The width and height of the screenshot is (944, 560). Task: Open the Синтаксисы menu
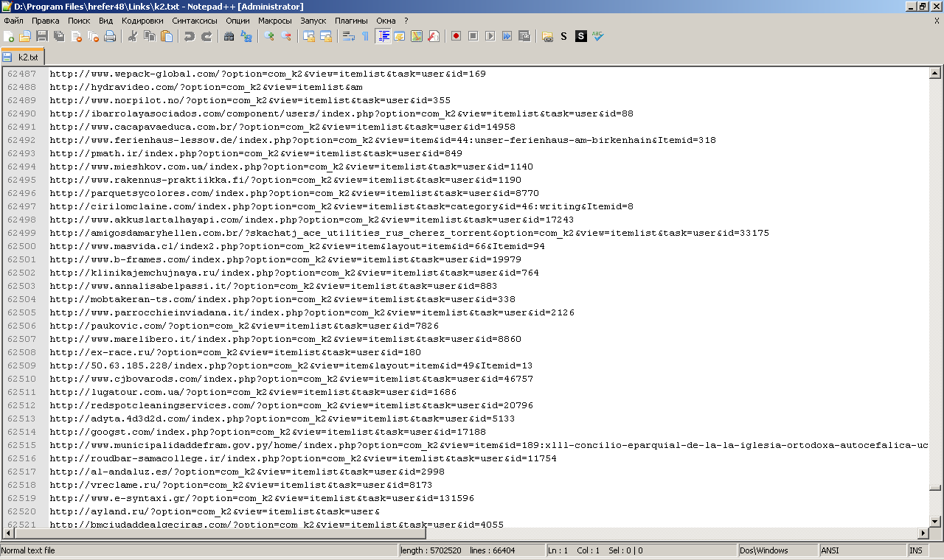coord(195,21)
